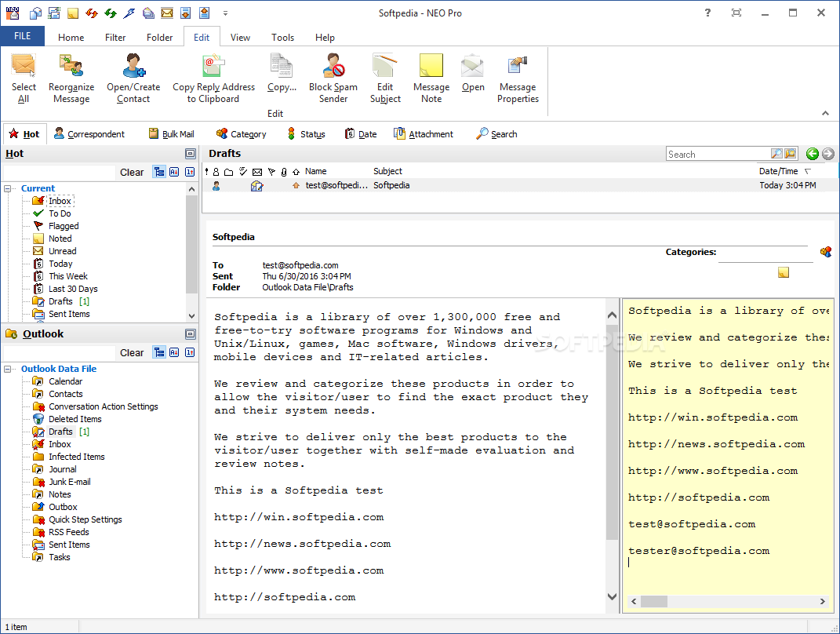This screenshot has height=634, width=840.
Task: Click the advanced search folder icon
Action: click(790, 154)
